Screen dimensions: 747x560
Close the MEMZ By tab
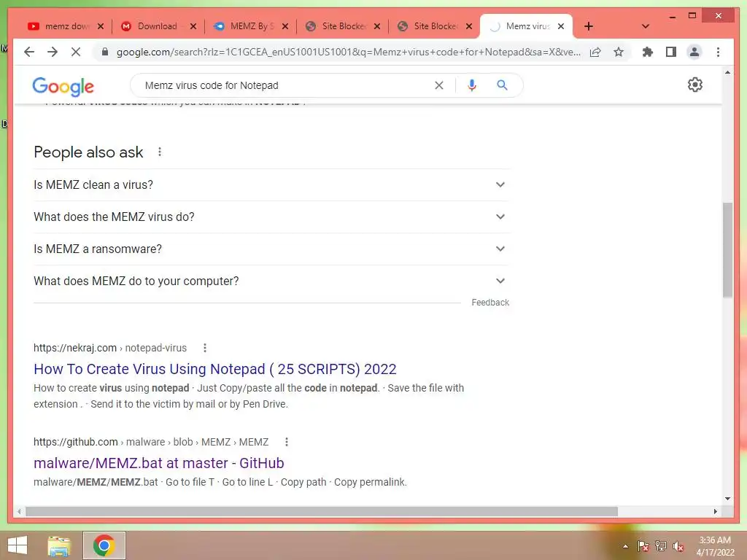(285, 26)
